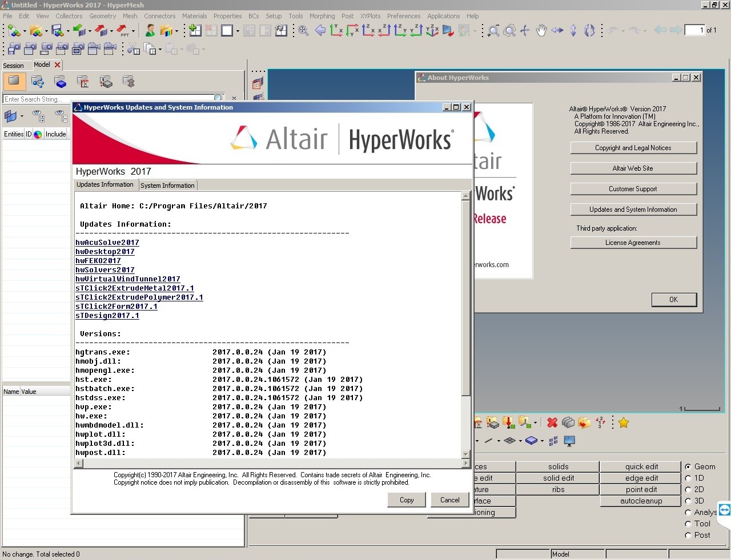The width and height of the screenshot is (731, 560).
Task: Click the vertical scrollbar in Updates Information
Action: [466, 325]
